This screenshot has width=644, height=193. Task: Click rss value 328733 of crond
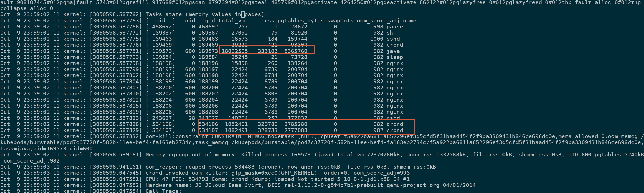[x=268, y=130]
